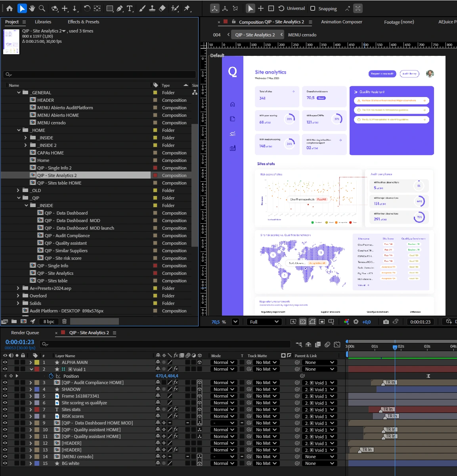The width and height of the screenshot is (457, 476).
Task: Open viewer resolution dropdown showing Full
Action: point(264,322)
